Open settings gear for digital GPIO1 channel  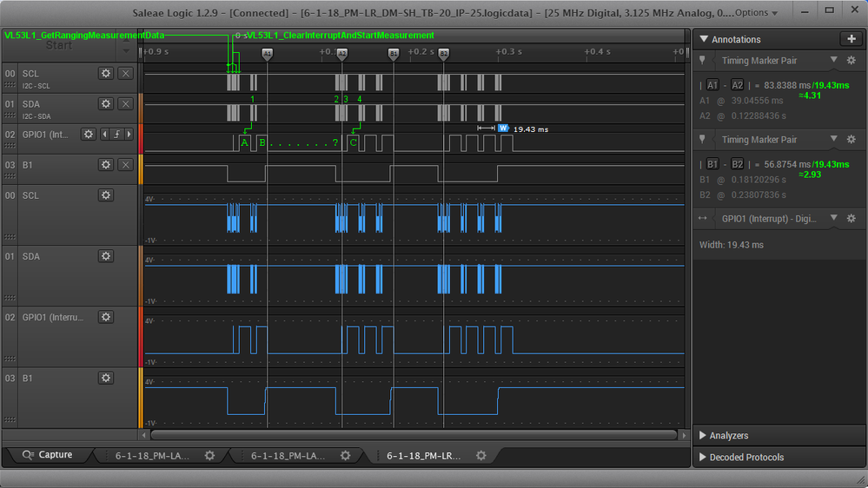[x=89, y=135]
